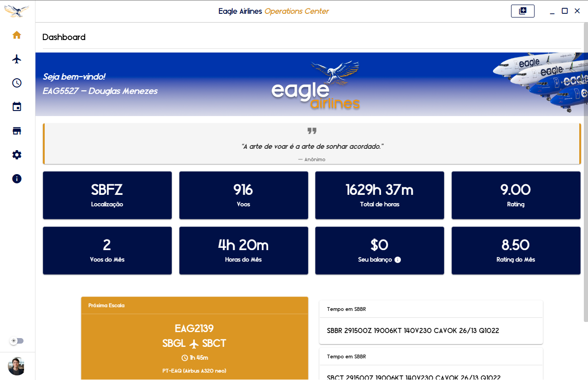Open the Home dashboard sidebar icon
The height and width of the screenshot is (380, 588).
17,35
